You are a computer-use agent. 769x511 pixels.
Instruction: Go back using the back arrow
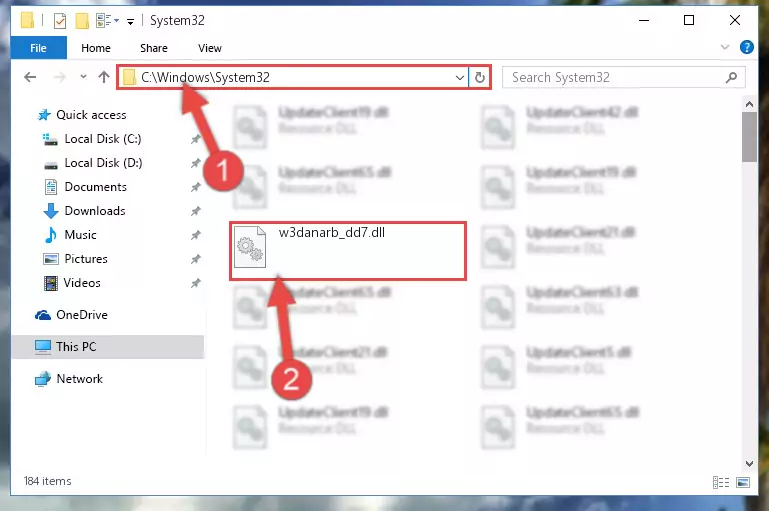[30, 77]
